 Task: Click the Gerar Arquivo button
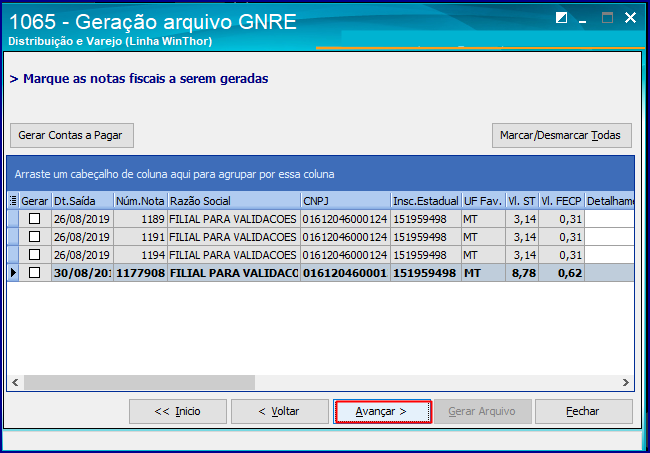pyautogui.click(x=483, y=411)
